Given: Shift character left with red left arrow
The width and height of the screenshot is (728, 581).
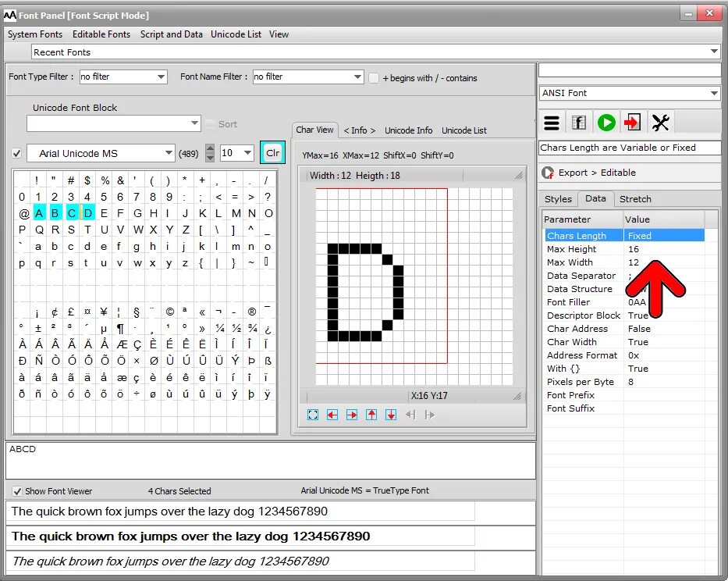Looking at the screenshot, I should [332, 415].
